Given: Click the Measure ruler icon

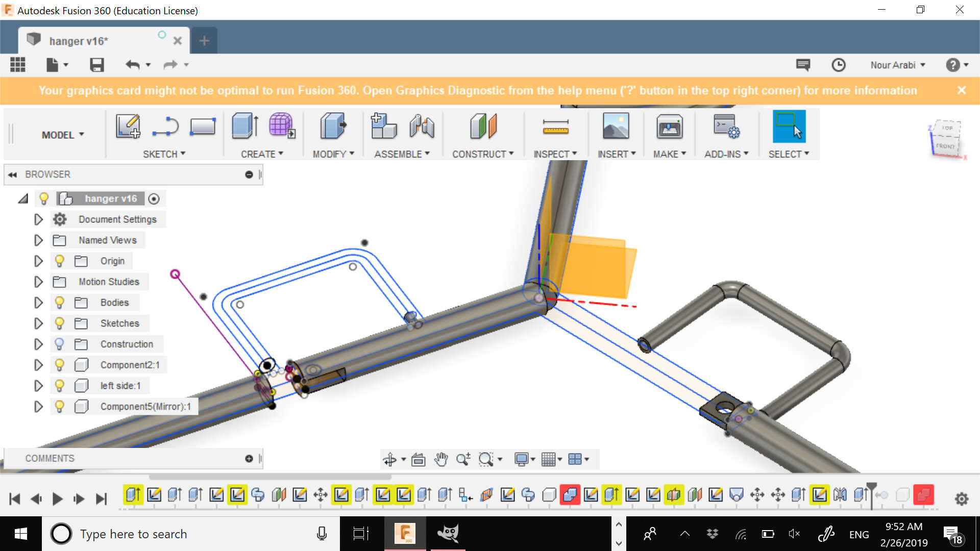Looking at the screenshot, I should point(555,126).
